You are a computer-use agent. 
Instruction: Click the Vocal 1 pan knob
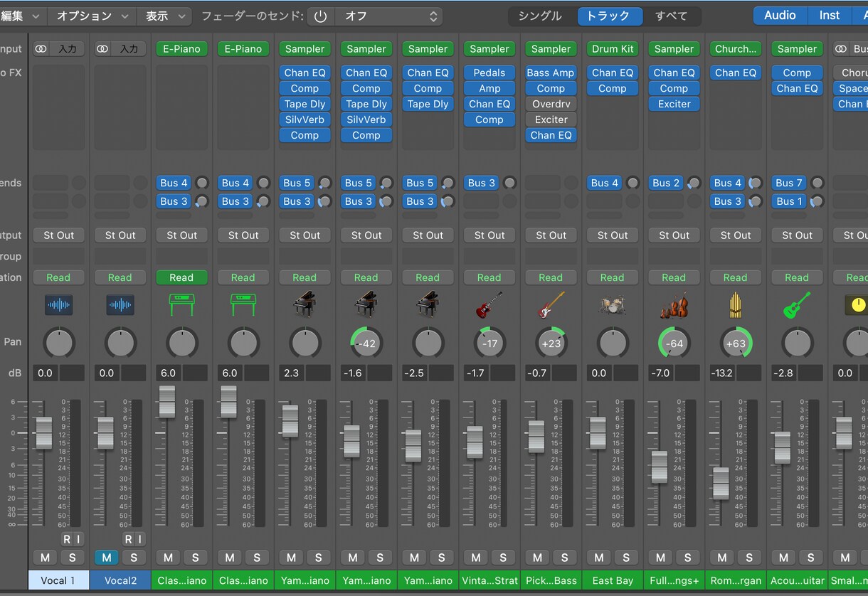pyautogui.click(x=59, y=343)
